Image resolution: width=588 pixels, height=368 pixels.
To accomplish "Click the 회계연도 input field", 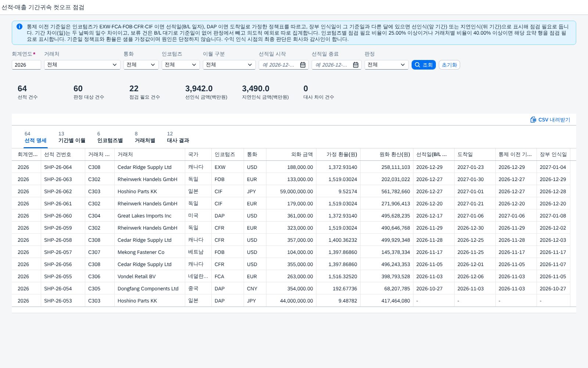I will [26, 65].
